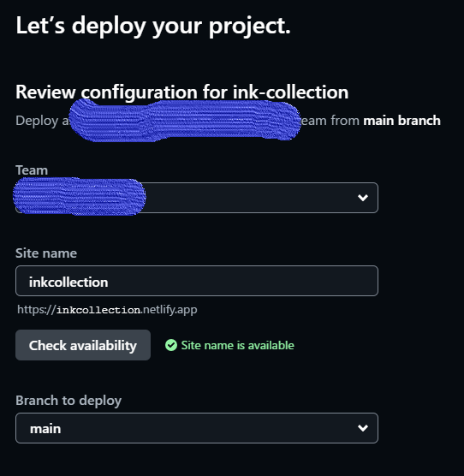
Task: Click the 'Deploy' description line beginning
Action: tap(37, 121)
